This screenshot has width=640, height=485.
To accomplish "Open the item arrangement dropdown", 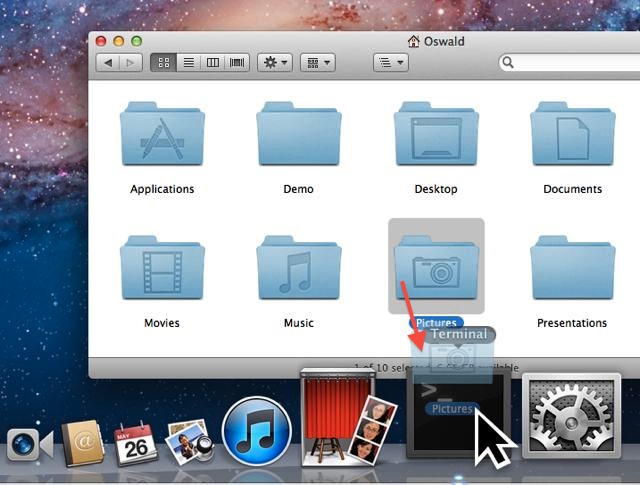I will coord(318,62).
